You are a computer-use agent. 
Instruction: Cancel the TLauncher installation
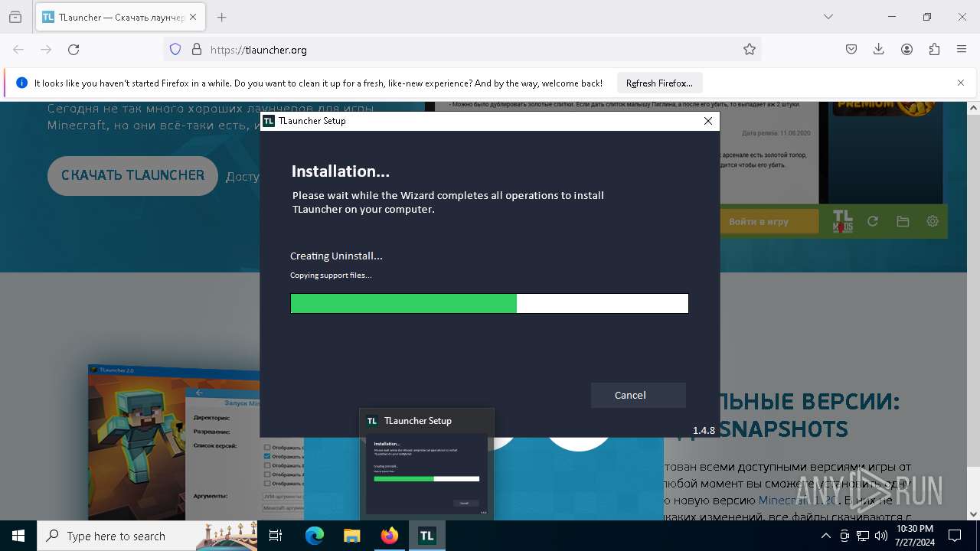pos(638,395)
